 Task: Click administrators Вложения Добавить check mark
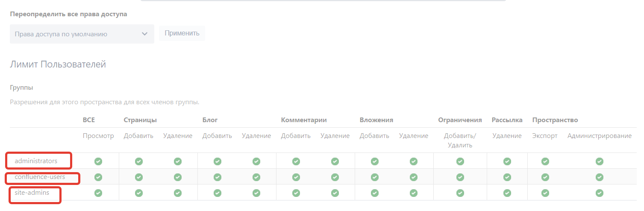[375, 161]
